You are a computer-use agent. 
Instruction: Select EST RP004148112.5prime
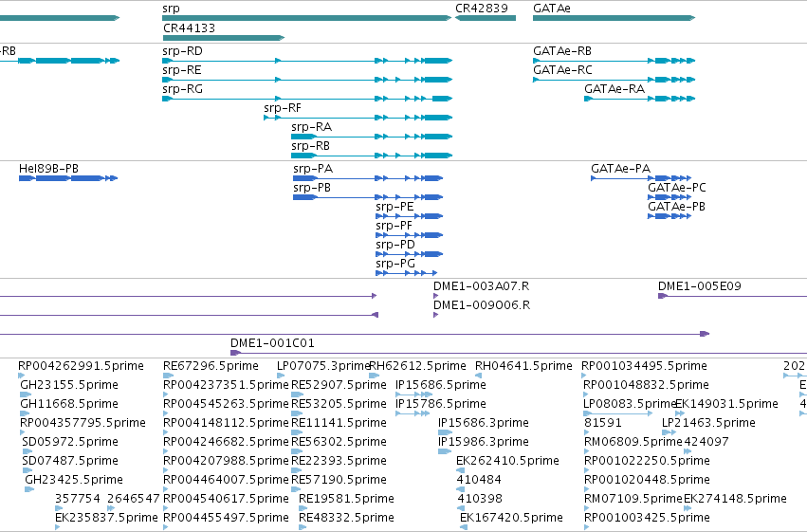pos(166,432)
